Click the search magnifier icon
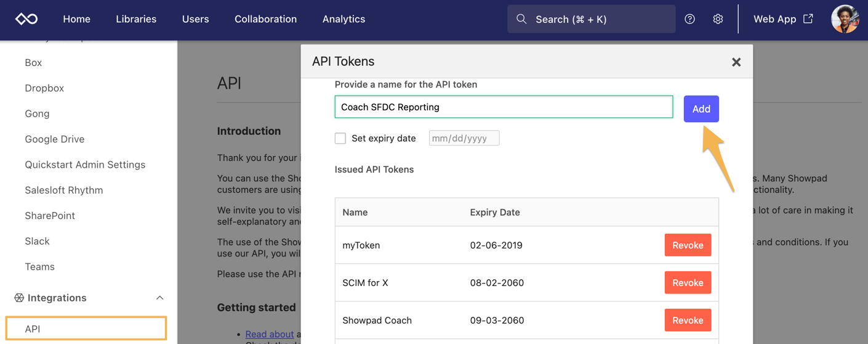The image size is (868, 344). 521,19
